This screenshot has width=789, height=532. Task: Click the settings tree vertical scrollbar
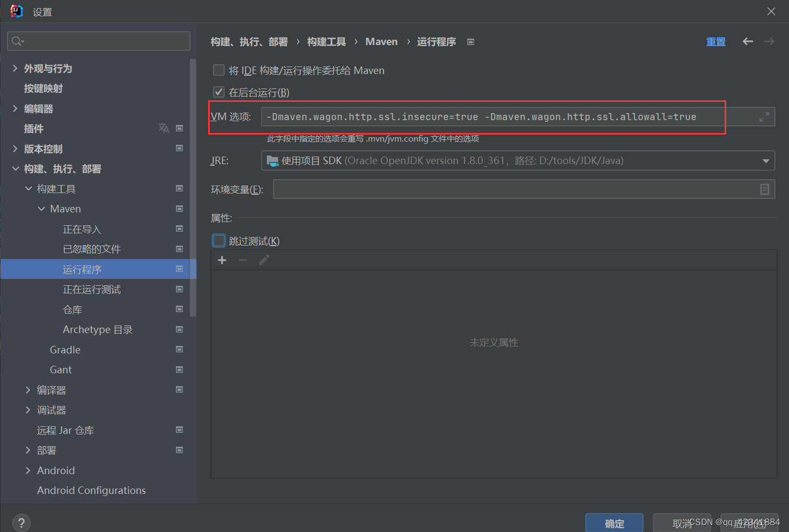click(x=193, y=188)
